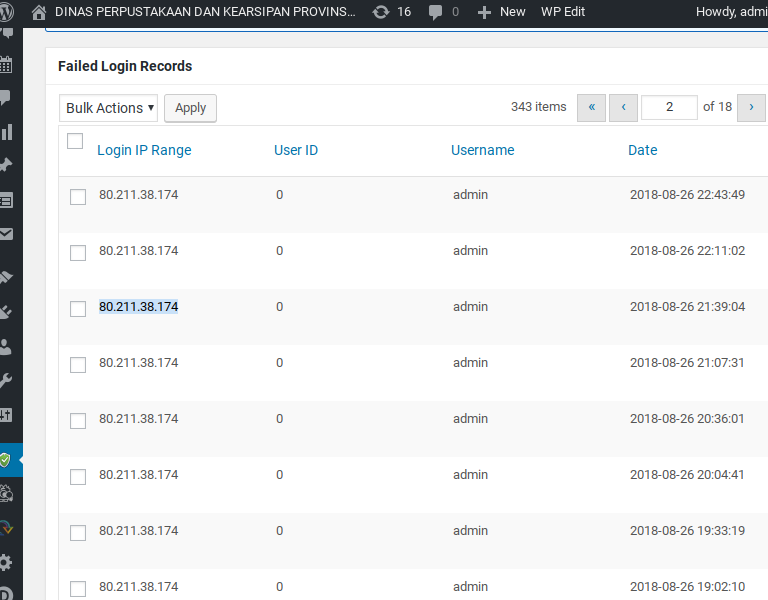Screen dimensions: 768x600
Task: Open the Tools wrench menu in sidebar
Action: pos(6,380)
